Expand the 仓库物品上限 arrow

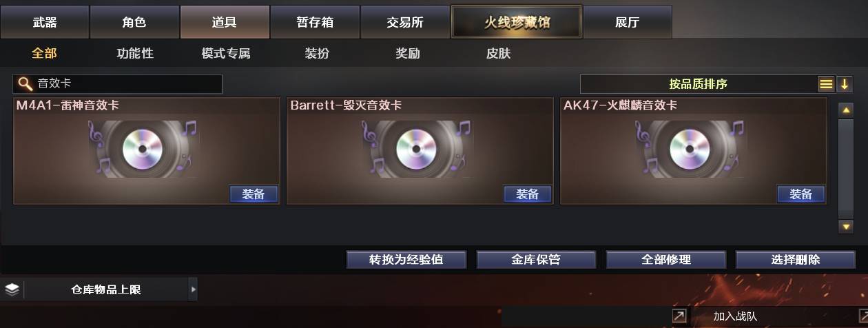[x=193, y=289]
